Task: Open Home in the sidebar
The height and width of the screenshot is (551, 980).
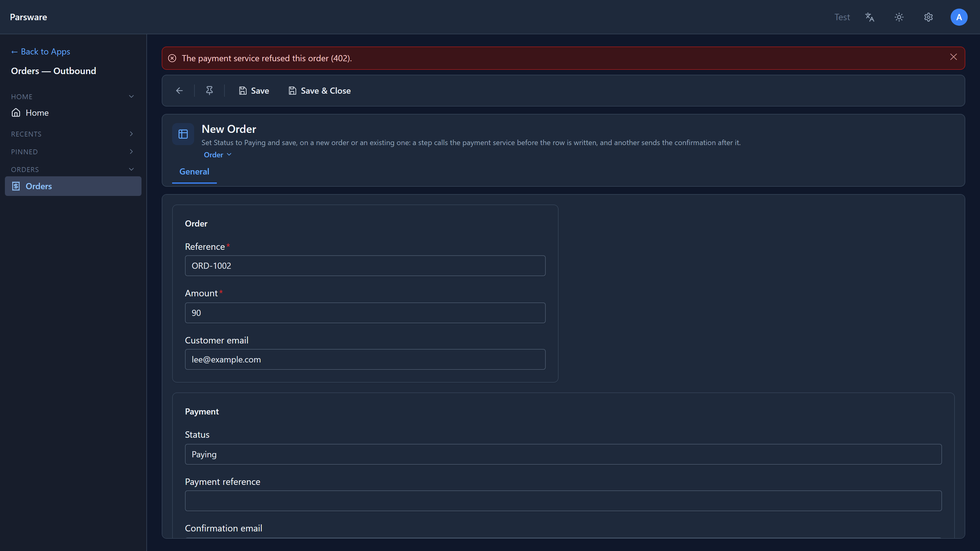Action: [x=73, y=113]
